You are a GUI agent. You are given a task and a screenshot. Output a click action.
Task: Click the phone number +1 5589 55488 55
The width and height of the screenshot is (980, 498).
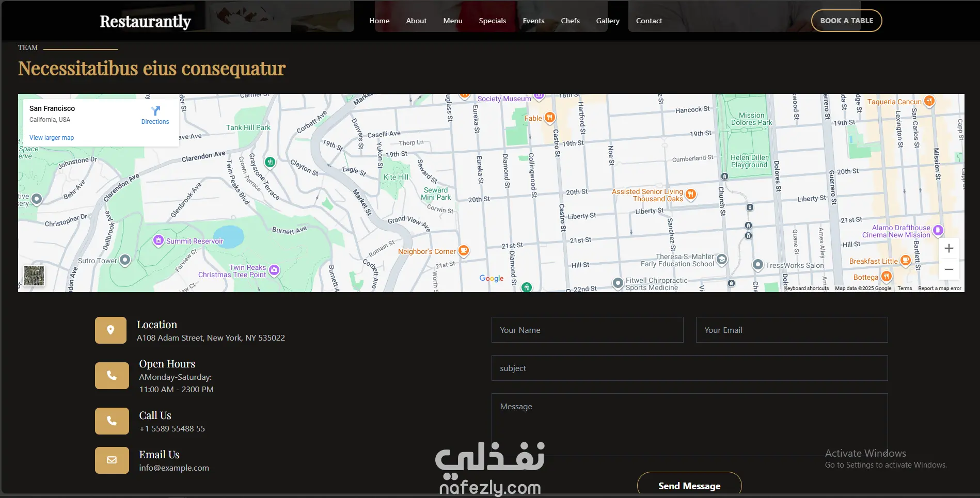pyautogui.click(x=172, y=429)
